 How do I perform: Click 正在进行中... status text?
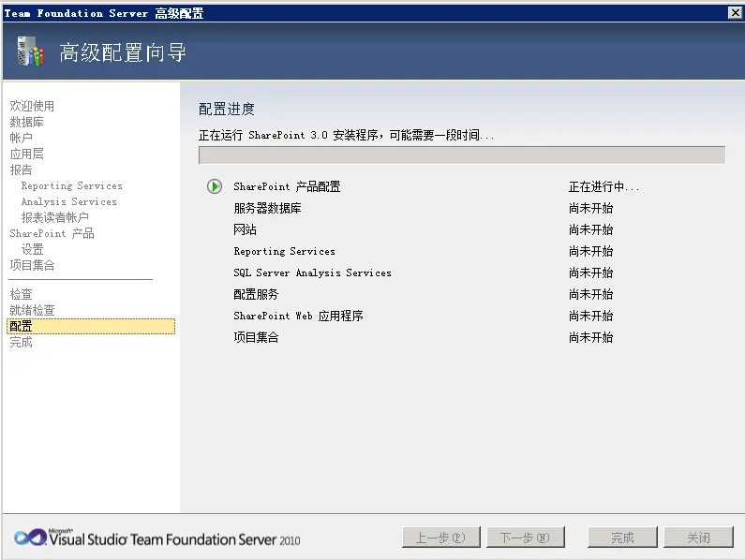pos(603,186)
